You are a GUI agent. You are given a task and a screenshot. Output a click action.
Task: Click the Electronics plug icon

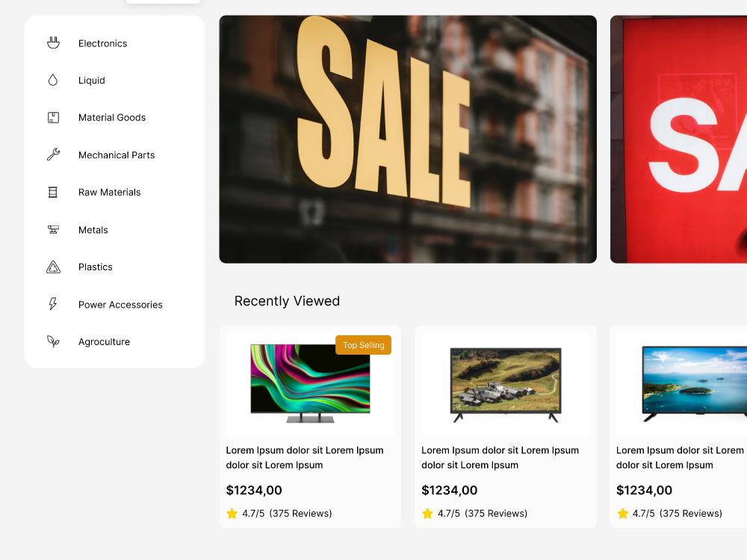click(x=53, y=43)
